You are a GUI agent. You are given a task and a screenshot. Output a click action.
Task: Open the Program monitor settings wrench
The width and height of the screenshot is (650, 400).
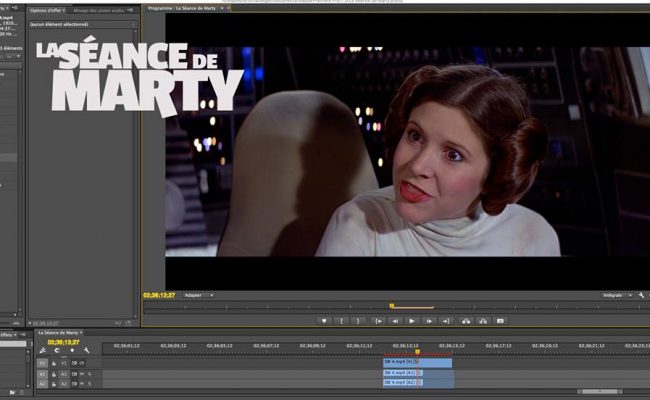click(641, 296)
